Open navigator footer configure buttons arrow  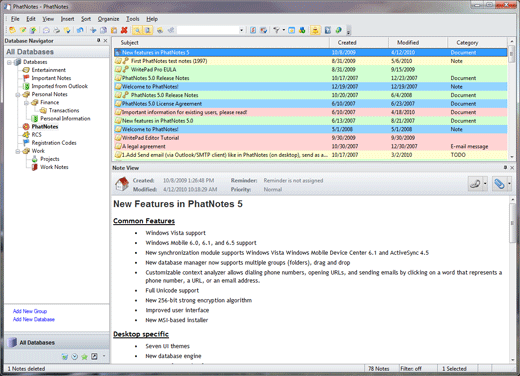tap(104, 356)
